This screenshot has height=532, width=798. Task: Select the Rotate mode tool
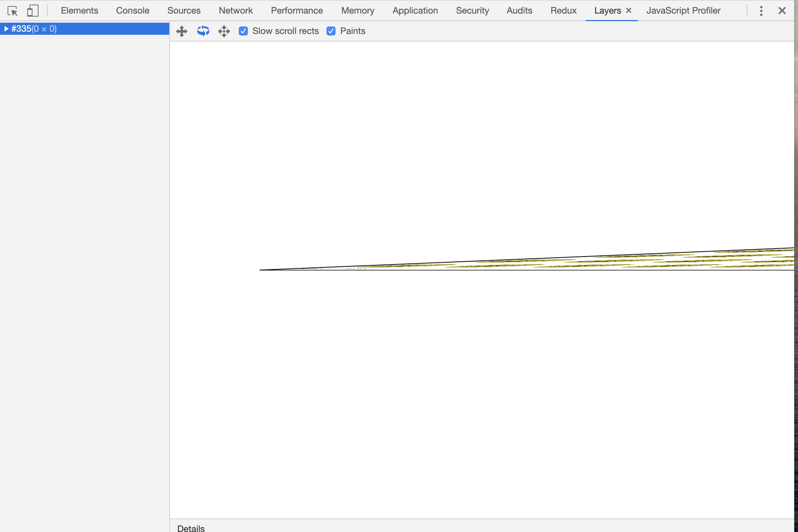click(203, 31)
